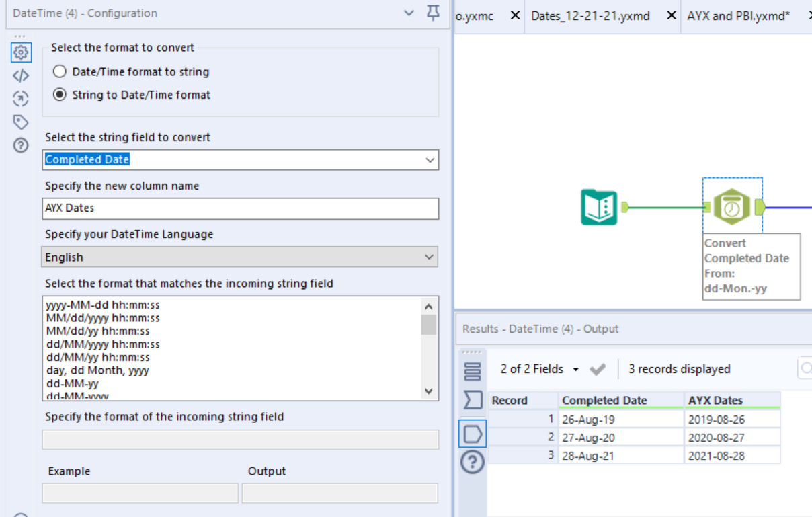Select cell 2020-08-27
812x517 pixels.
(x=733, y=437)
